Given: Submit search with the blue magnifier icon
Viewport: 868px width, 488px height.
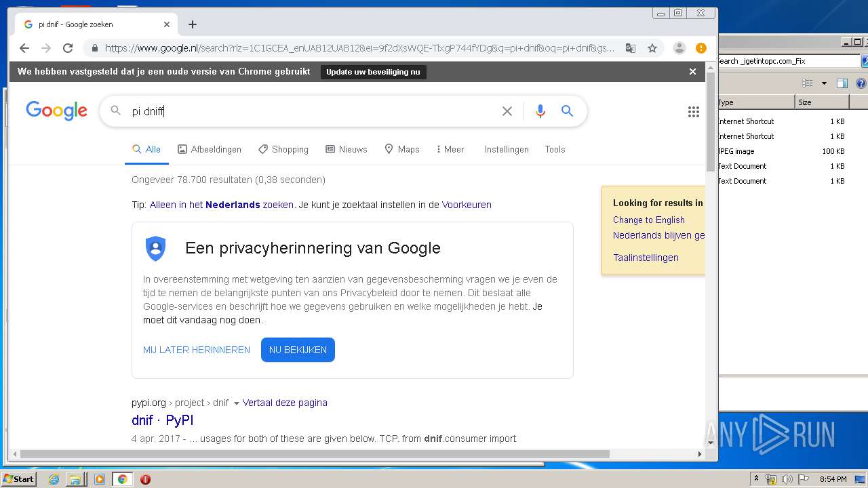Looking at the screenshot, I should point(568,111).
